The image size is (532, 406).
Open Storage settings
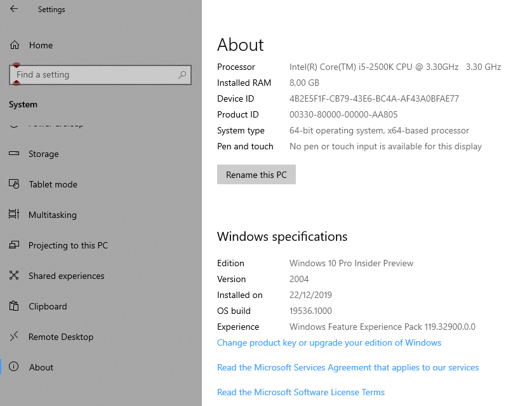(101, 154)
